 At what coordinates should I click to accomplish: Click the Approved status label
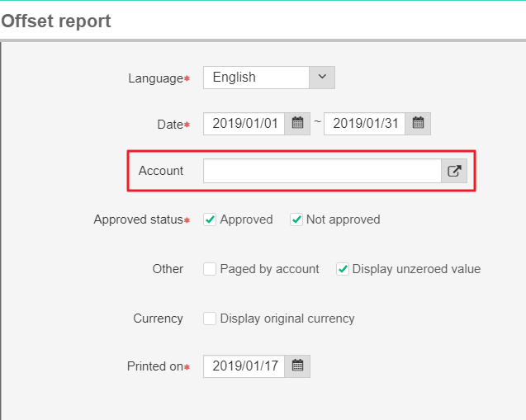(138, 220)
